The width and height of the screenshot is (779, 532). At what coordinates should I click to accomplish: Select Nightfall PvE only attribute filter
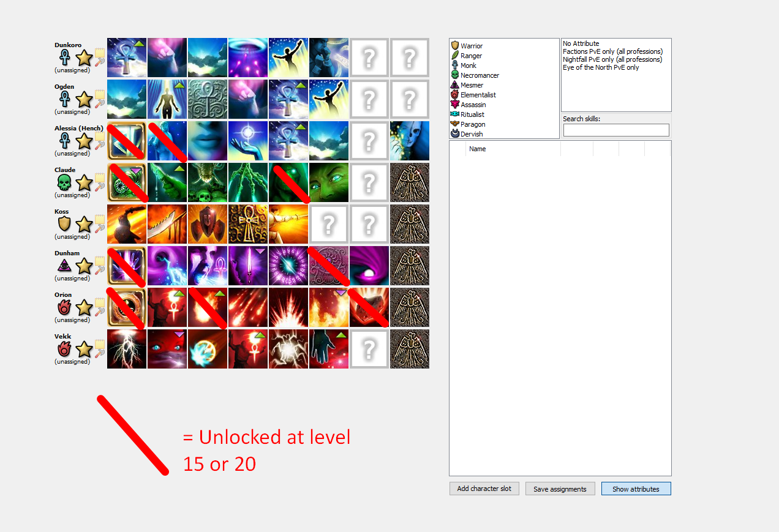(x=612, y=59)
